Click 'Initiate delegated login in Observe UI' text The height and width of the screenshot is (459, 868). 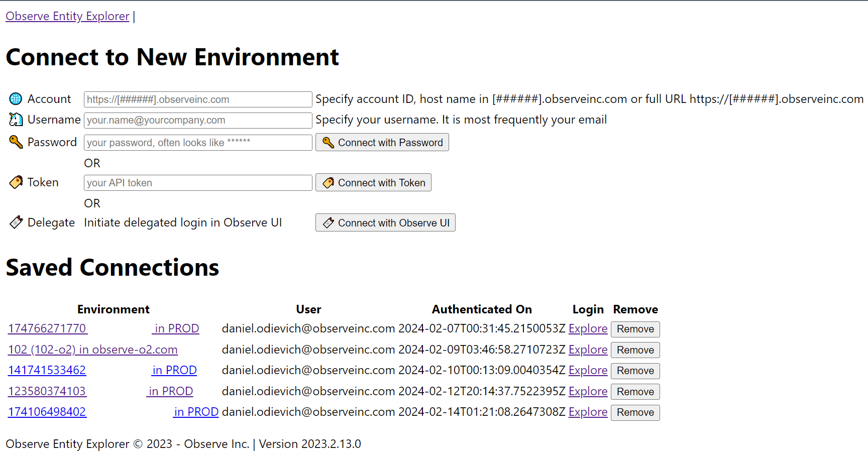(183, 222)
